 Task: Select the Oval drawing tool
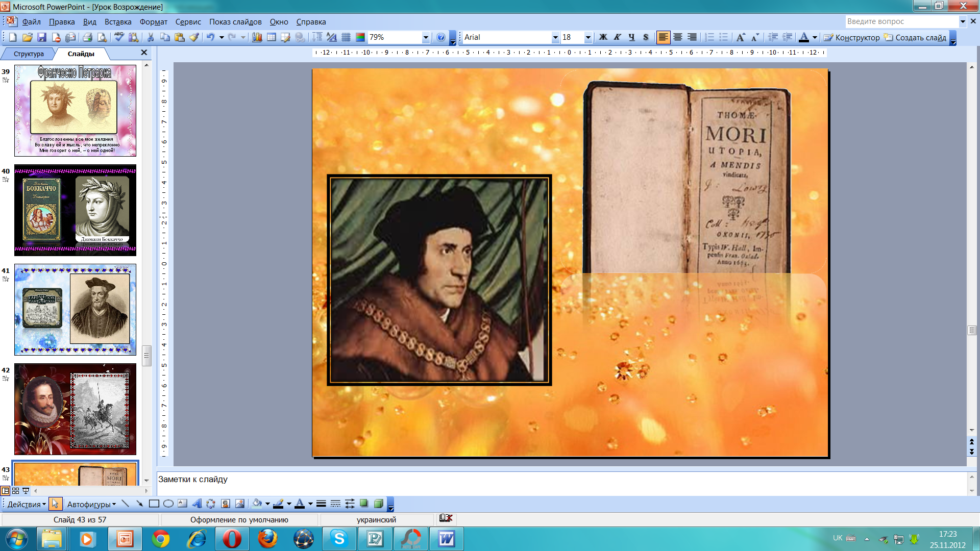[168, 504]
